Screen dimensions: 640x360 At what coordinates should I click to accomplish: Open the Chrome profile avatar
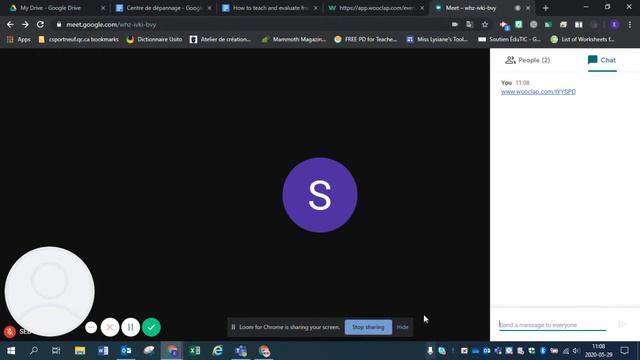(x=614, y=24)
